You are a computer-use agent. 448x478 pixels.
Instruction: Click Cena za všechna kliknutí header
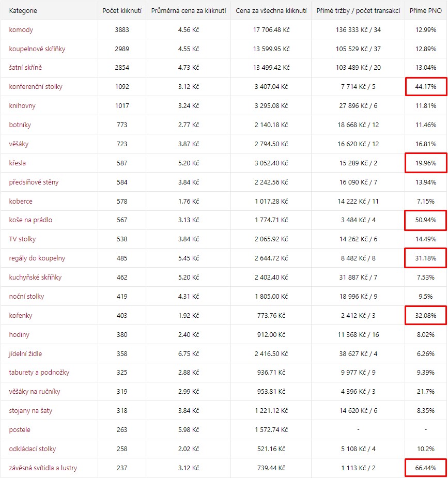pos(271,11)
